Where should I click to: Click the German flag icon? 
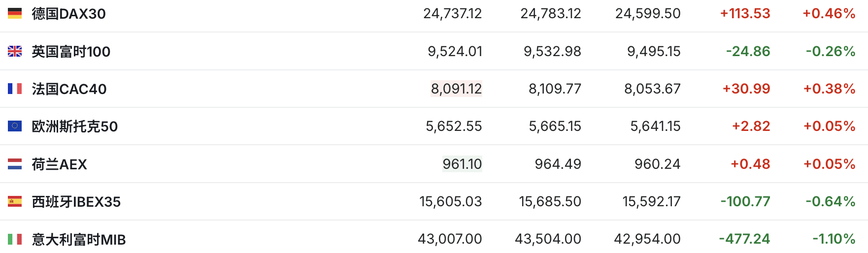coord(15,13)
